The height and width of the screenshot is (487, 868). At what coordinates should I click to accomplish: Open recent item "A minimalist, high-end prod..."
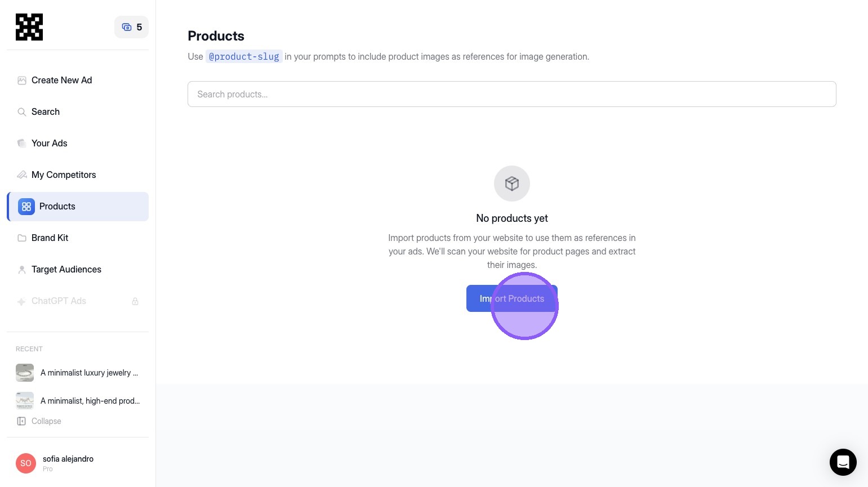click(x=90, y=401)
